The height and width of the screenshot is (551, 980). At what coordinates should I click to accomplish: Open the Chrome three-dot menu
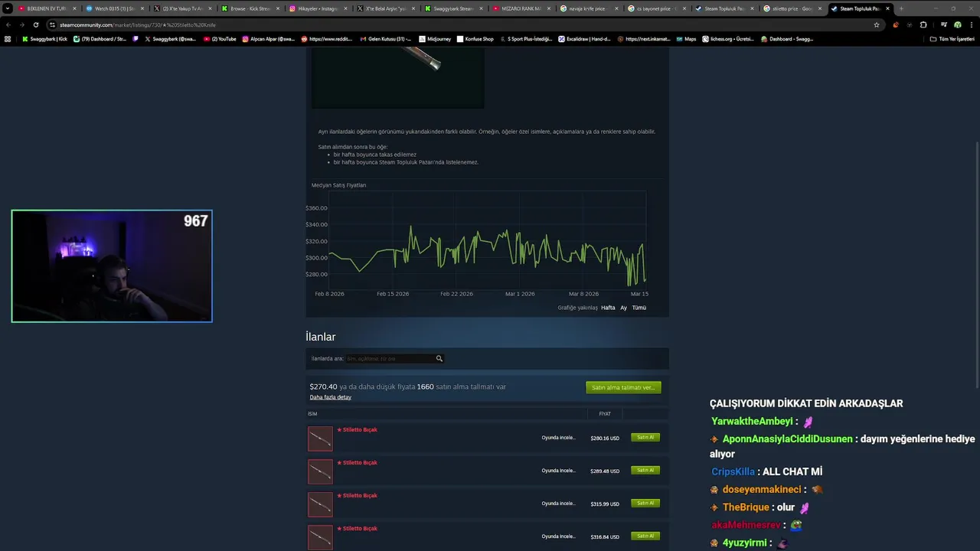(x=972, y=24)
